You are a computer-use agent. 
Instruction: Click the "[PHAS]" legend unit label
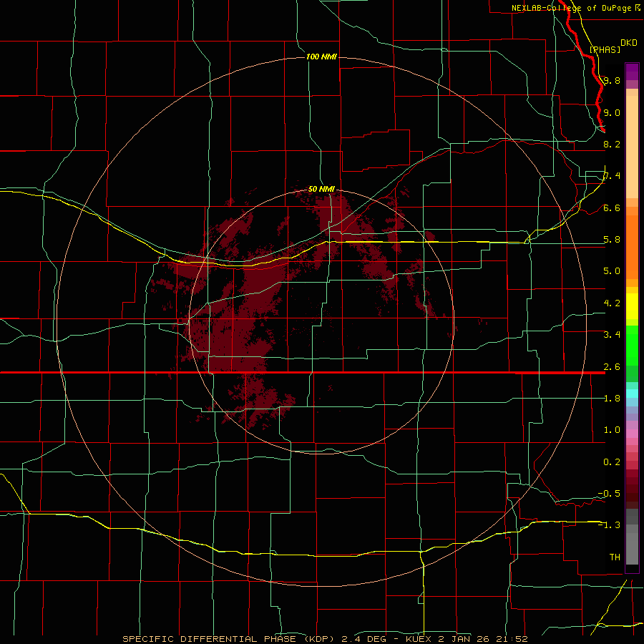click(605, 49)
